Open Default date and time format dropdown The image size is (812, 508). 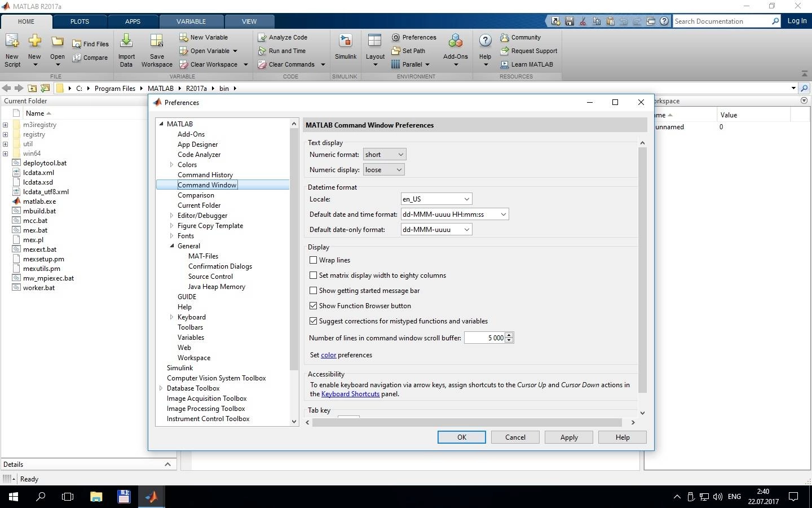pyautogui.click(x=454, y=214)
